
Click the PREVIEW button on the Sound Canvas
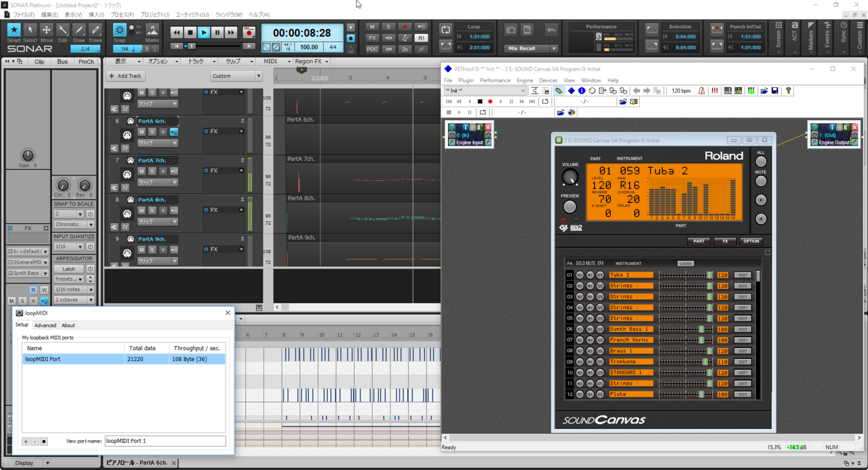(569, 206)
